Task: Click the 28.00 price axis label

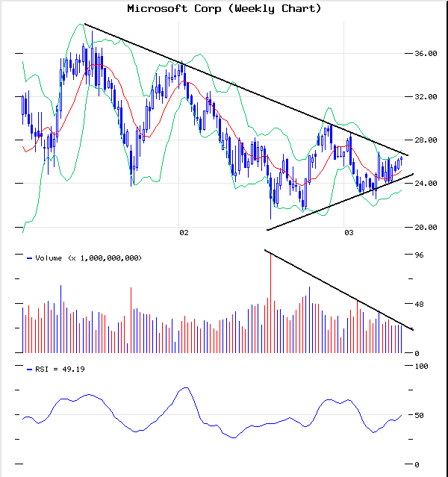Action: click(x=426, y=140)
